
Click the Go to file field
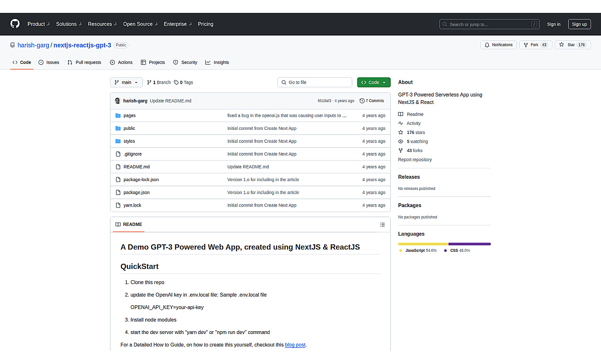point(315,82)
